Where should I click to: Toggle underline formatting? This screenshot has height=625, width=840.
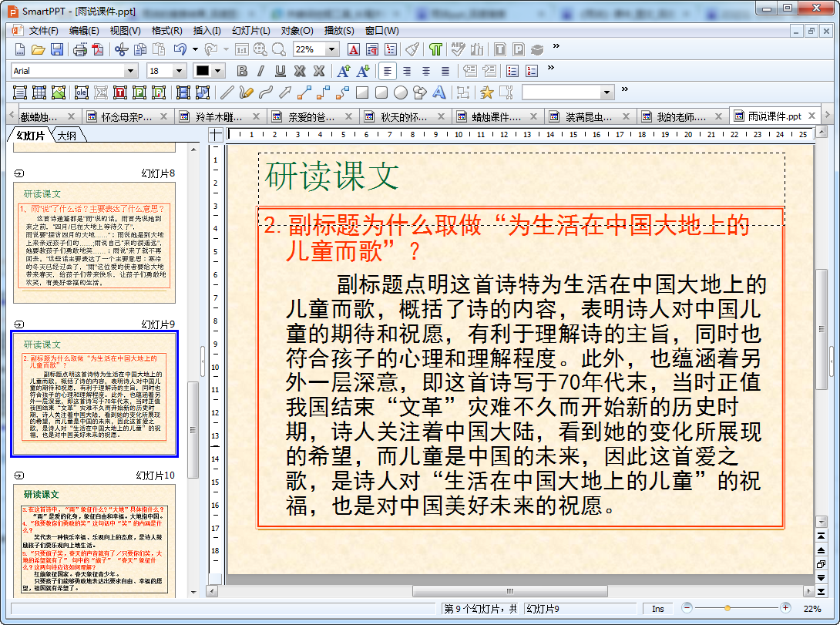(x=280, y=71)
